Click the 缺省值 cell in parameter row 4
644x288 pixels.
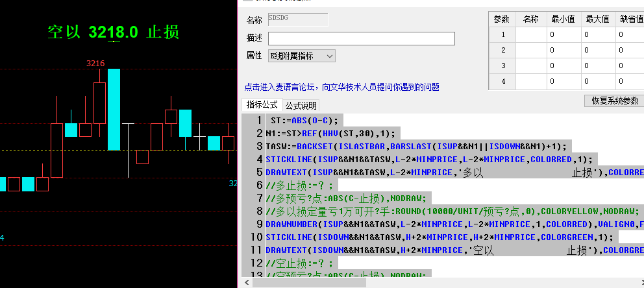click(x=628, y=82)
